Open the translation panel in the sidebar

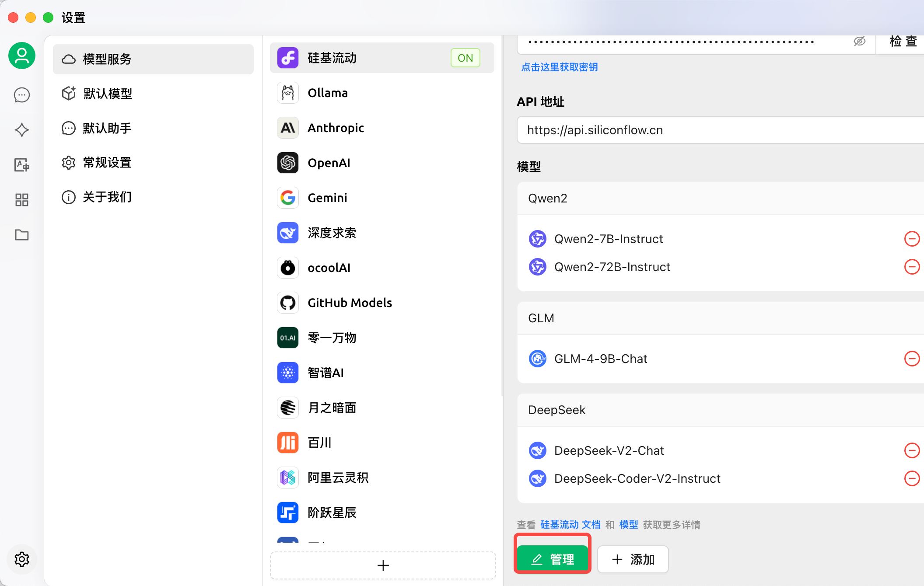tap(21, 165)
